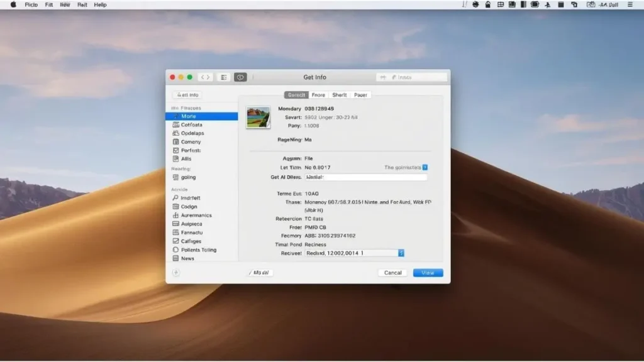Open the Recivee date dropdown
The width and height of the screenshot is (644, 362).
pos(401,253)
